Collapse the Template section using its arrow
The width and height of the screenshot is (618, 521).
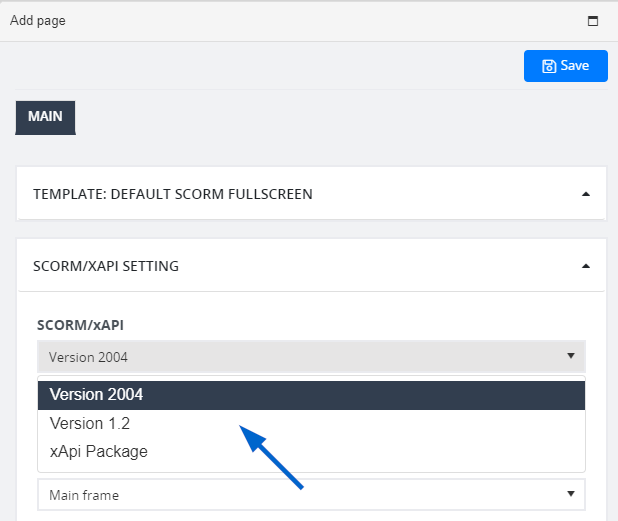tap(586, 194)
